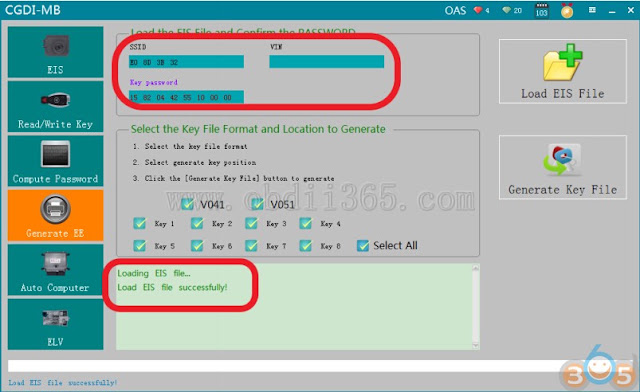Uncheck the Key 2 checkbox

(197, 223)
